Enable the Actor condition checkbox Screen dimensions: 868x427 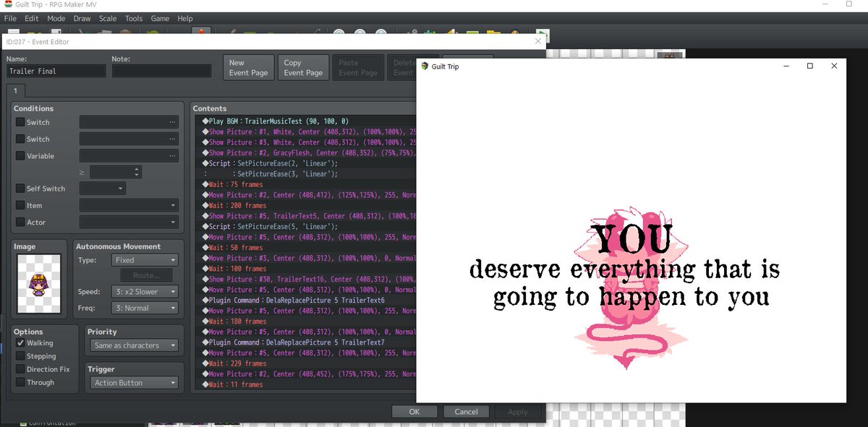(x=20, y=223)
